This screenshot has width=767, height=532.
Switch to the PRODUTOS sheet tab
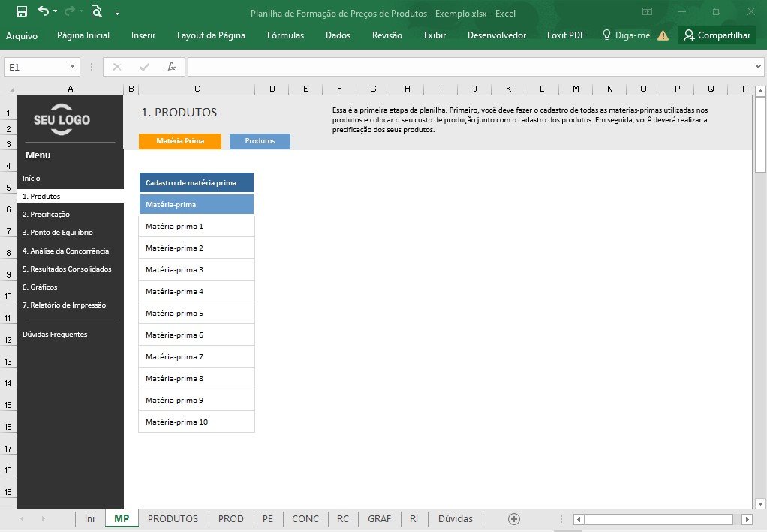pyautogui.click(x=173, y=518)
